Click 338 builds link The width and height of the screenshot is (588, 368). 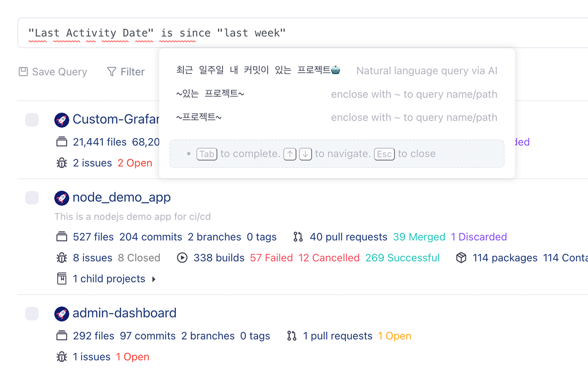coord(219,258)
